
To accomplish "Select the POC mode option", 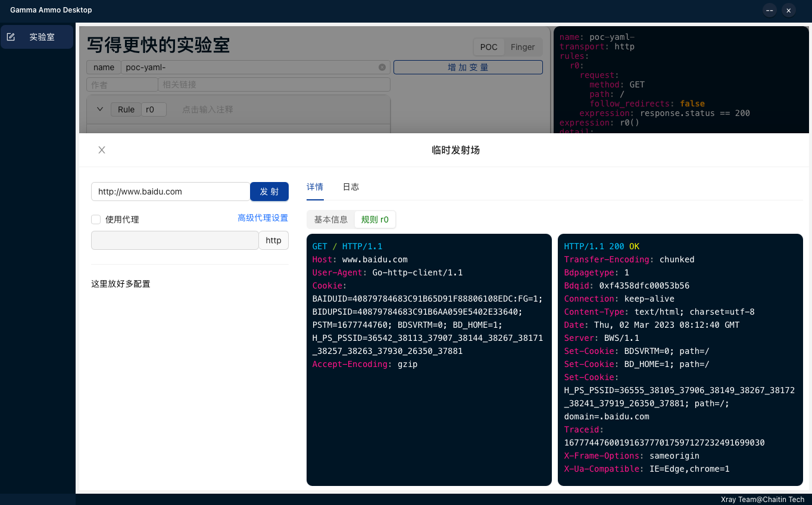I will coord(488,47).
